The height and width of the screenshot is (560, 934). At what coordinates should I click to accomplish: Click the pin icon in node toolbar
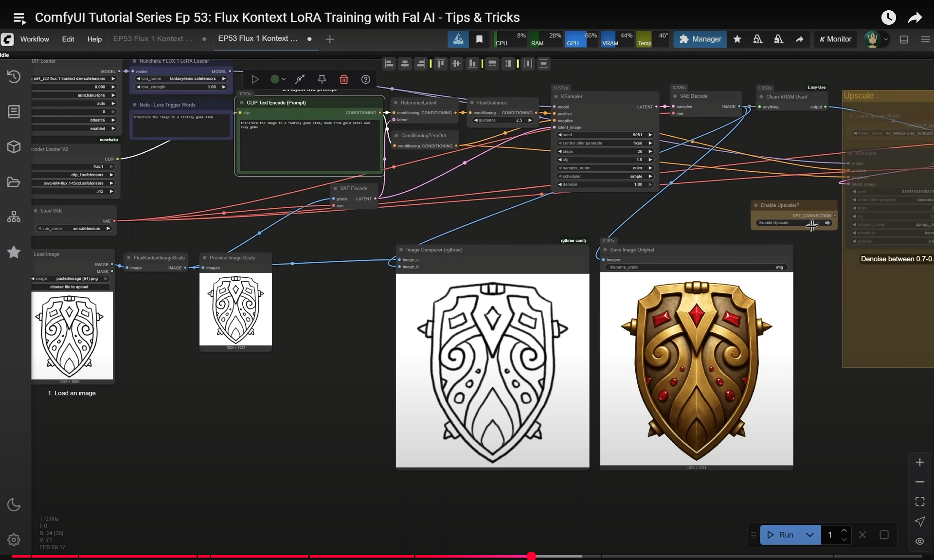(322, 79)
